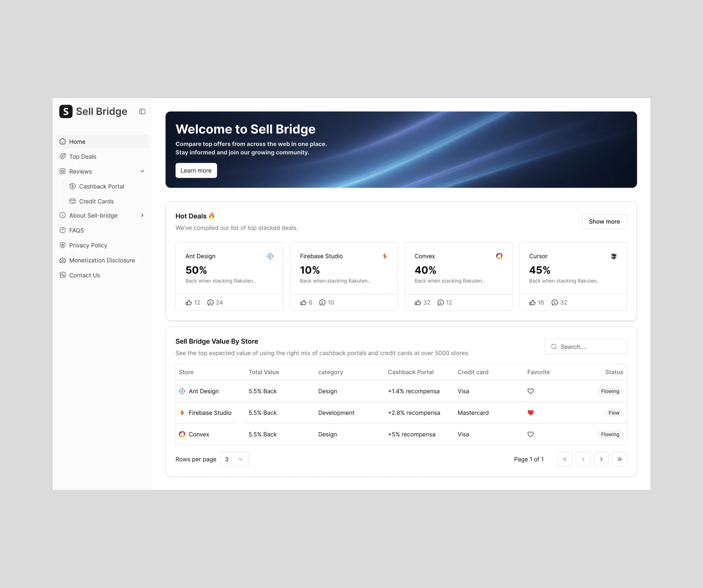Viewport: 703px width, 588px height.
Task: Click the FAQS question mark icon
Action: 62,230
